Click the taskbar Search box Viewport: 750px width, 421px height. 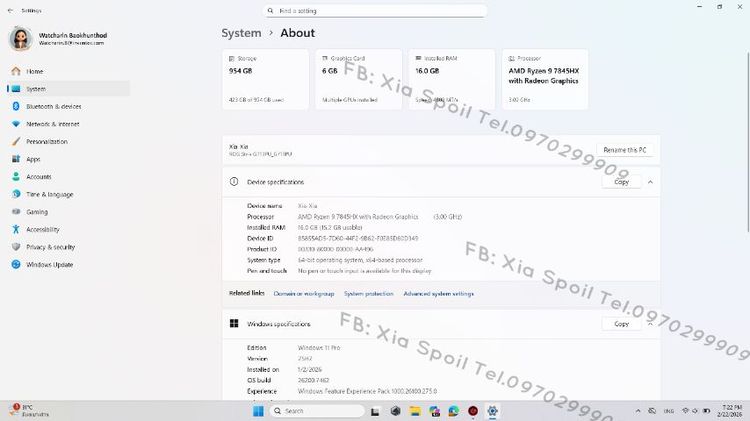tap(317, 411)
